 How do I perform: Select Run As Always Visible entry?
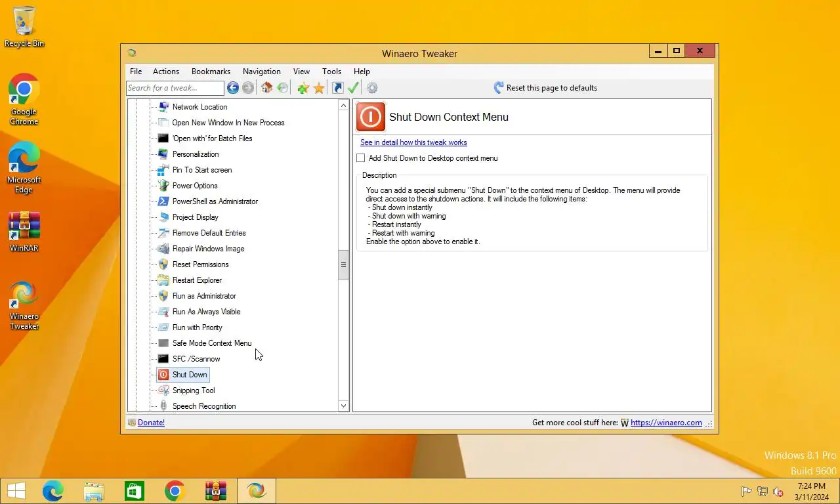[206, 312]
